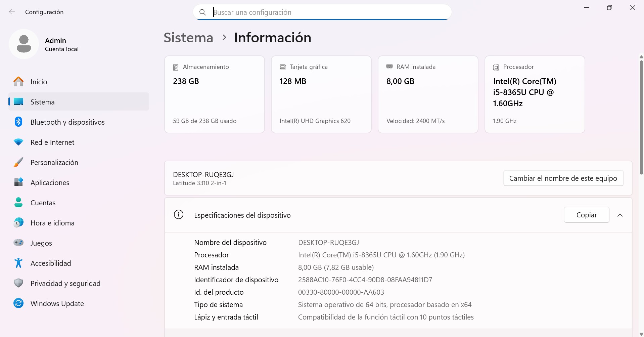Image resolution: width=644 pixels, height=337 pixels.
Task: Select Hora e idioma
Action: tap(52, 223)
